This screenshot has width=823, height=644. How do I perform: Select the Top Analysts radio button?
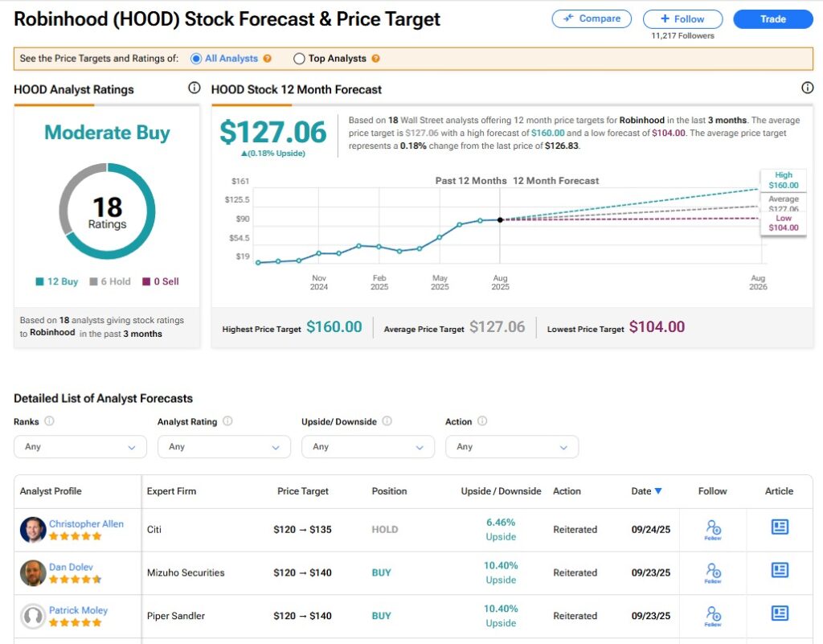coord(298,58)
